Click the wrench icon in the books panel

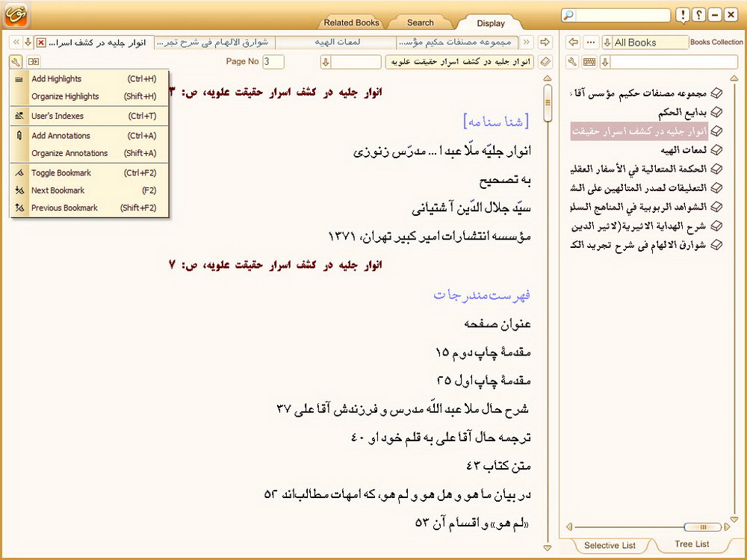click(573, 62)
